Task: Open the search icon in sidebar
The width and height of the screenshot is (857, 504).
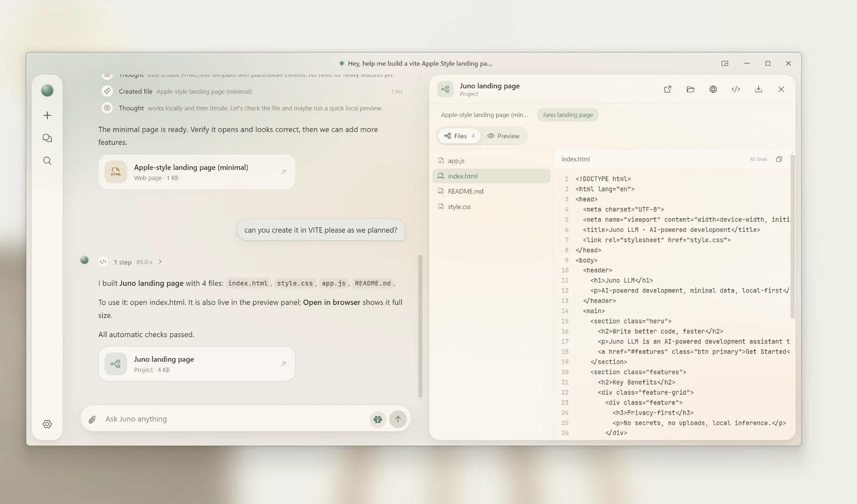Action: click(x=47, y=161)
